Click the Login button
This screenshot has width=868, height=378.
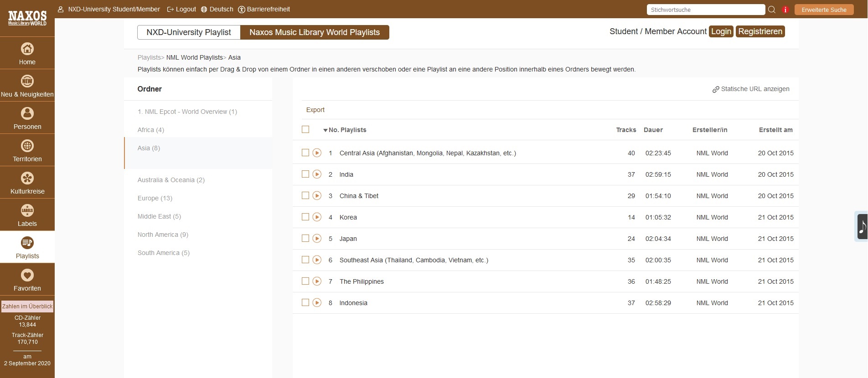click(x=721, y=31)
